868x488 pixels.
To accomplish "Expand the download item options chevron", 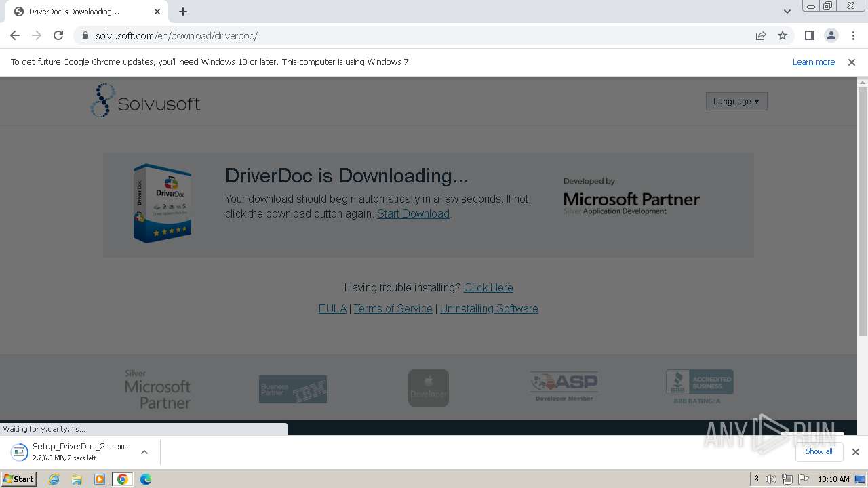I will click(144, 451).
